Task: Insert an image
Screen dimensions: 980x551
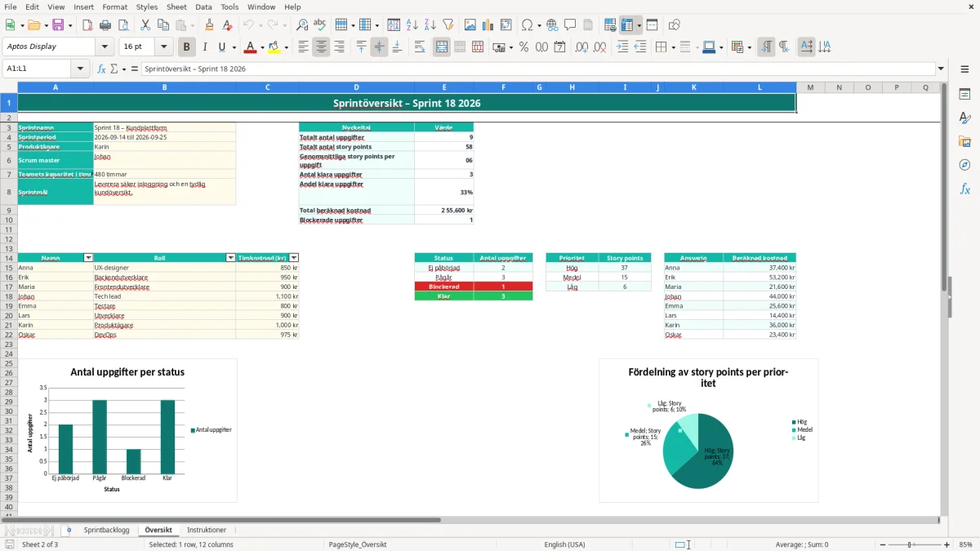Action: pyautogui.click(x=470, y=25)
